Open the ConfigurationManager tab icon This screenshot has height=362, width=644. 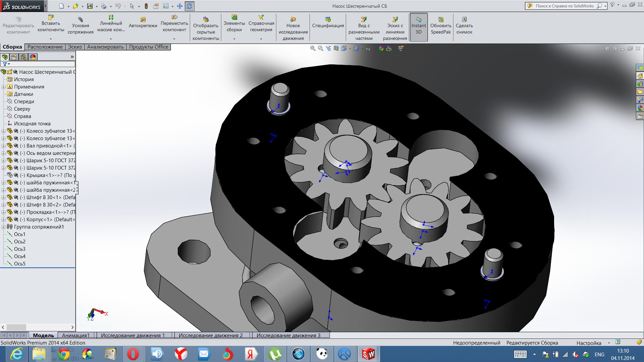[23, 57]
